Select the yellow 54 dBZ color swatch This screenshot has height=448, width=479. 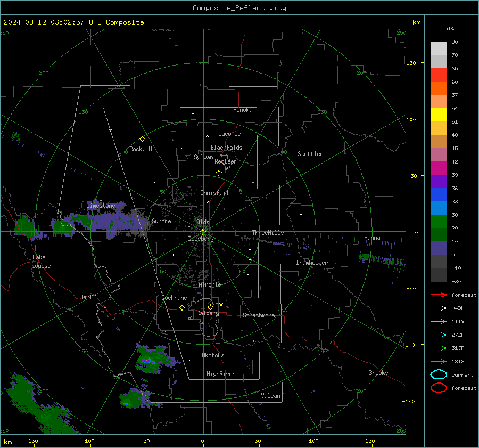[439, 115]
